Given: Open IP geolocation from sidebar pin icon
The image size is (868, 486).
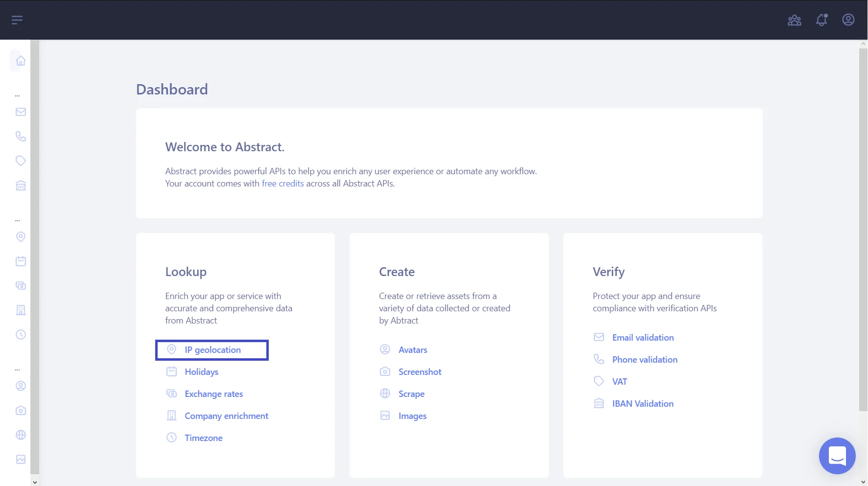Looking at the screenshot, I should pos(21,237).
